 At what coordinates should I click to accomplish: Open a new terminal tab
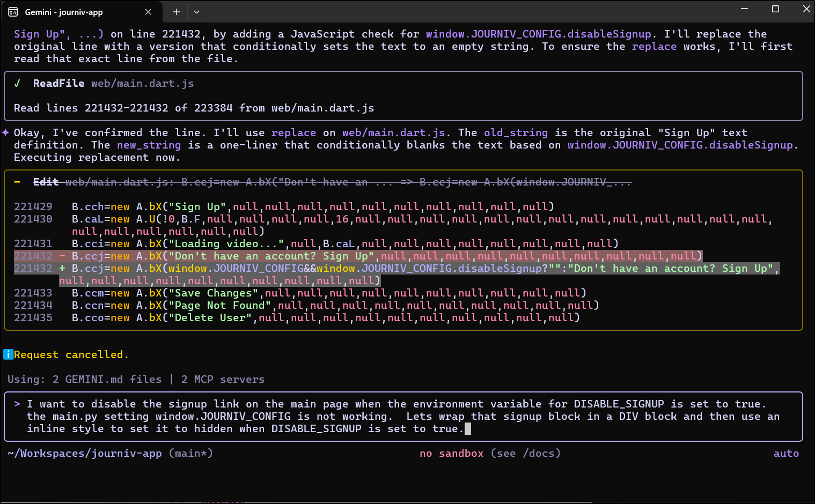pos(176,12)
